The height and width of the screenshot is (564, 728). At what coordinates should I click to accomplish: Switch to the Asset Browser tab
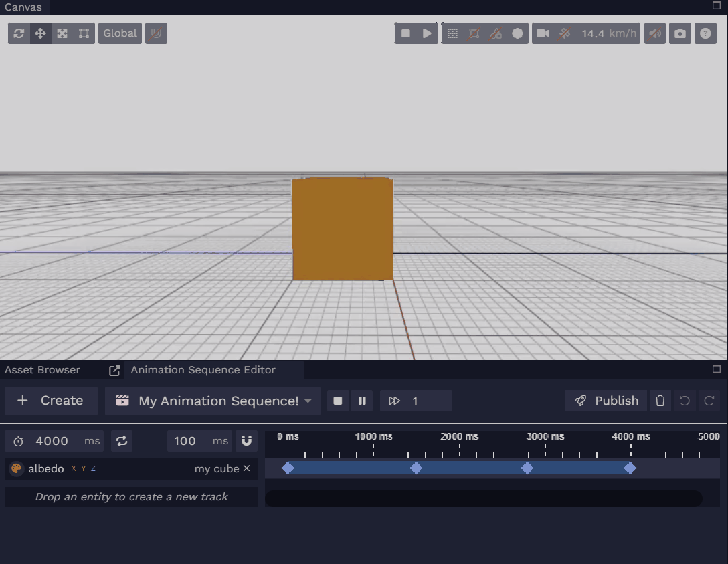coord(42,370)
